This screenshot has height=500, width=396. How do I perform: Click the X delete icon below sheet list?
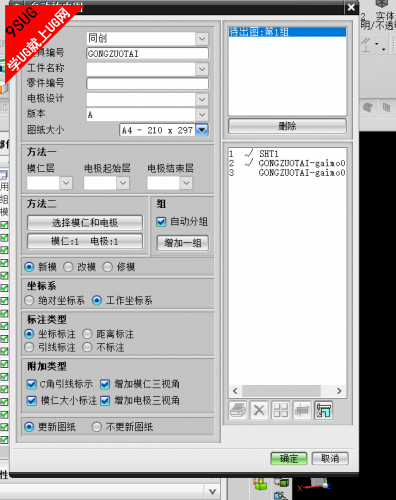click(259, 410)
